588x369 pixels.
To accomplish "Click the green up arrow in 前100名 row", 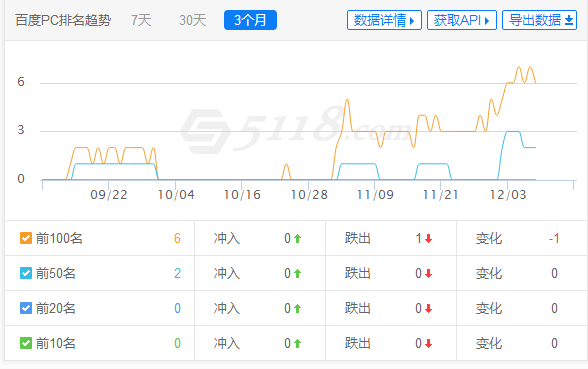I will click(x=297, y=238).
